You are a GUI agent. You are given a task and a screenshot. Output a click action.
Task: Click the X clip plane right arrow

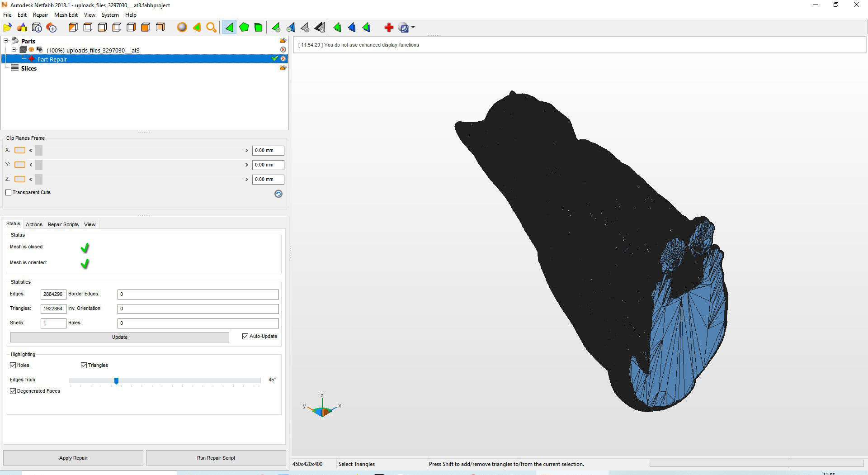pos(247,151)
